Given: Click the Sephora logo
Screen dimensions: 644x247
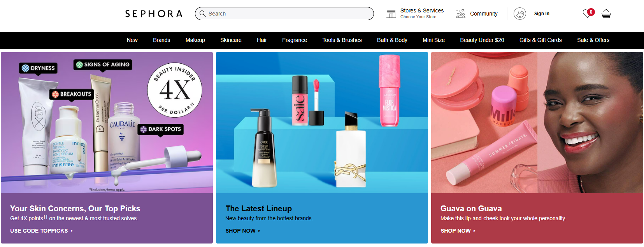Looking at the screenshot, I should 154,14.
